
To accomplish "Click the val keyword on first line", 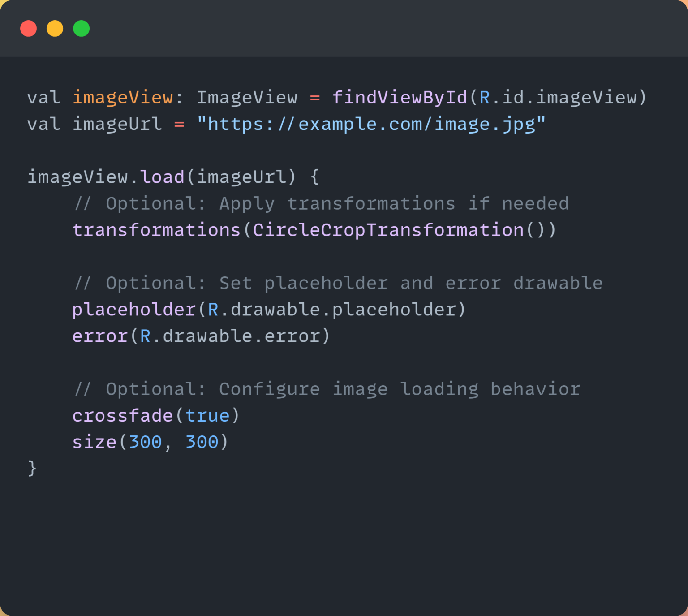I will (x=44, y=97).
